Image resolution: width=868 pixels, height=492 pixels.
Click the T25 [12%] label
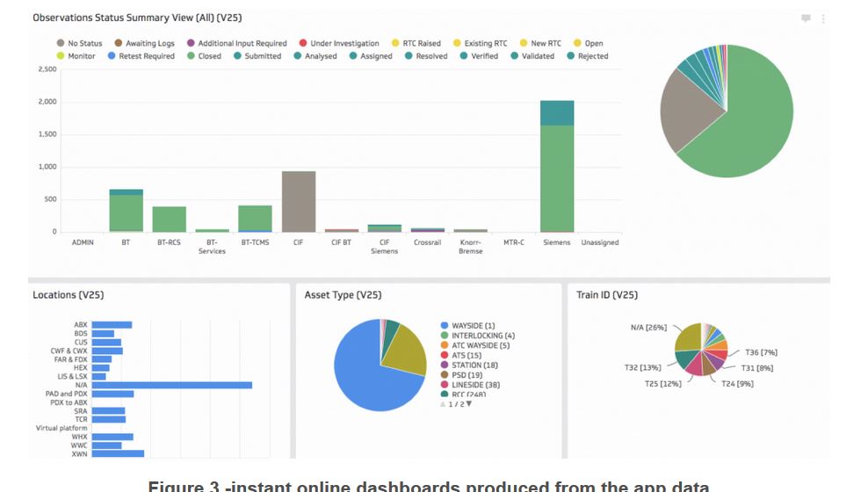pyautogui.click(x=663, y=384)
